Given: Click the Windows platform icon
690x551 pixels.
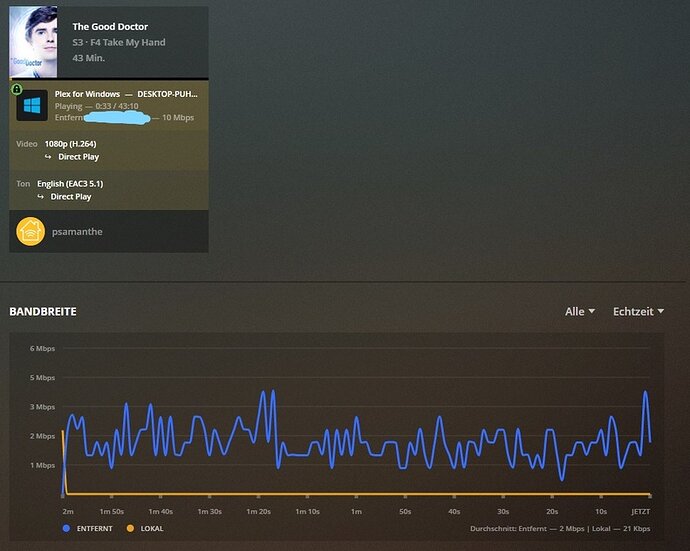Looking at the screenshot, I should click(32, 106).
